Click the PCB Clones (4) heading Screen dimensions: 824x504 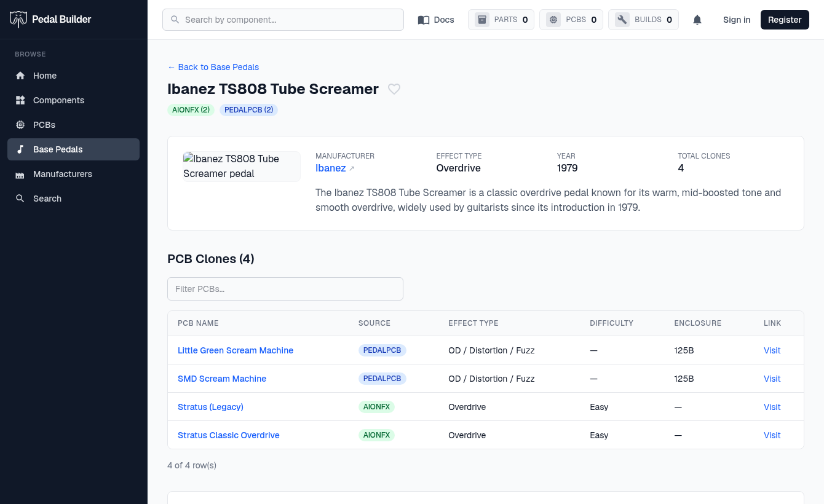(x=211, y=259)
